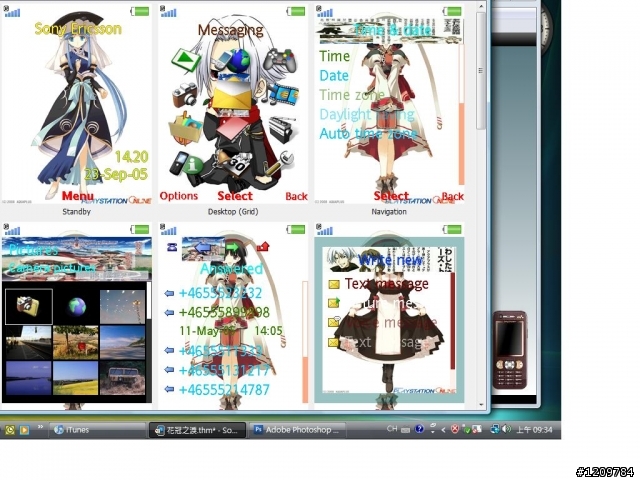640x480 pixels.
Task: Click the Select softkey in grid preview
Action: point(235,196)
